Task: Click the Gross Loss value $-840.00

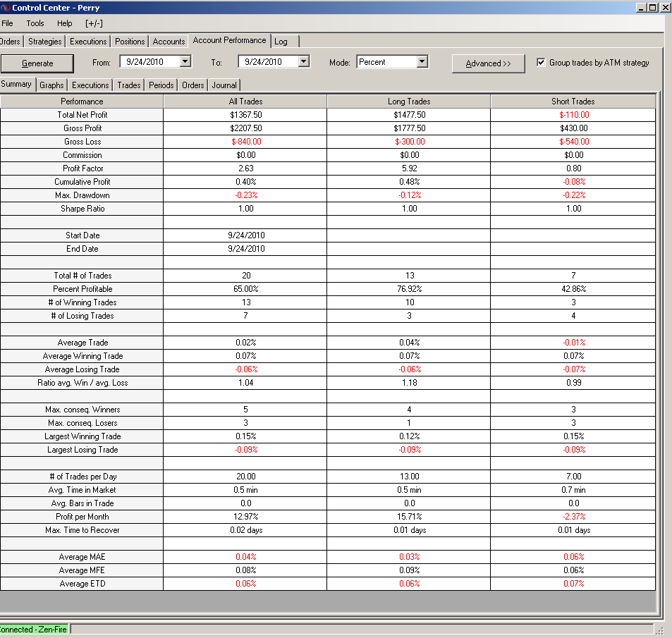Action: (246, 142)
